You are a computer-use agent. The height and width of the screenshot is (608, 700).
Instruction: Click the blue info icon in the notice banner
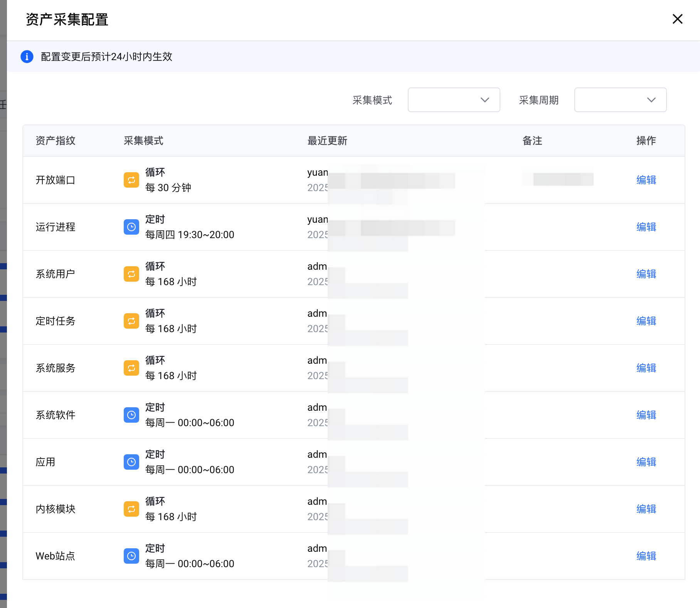27,57
